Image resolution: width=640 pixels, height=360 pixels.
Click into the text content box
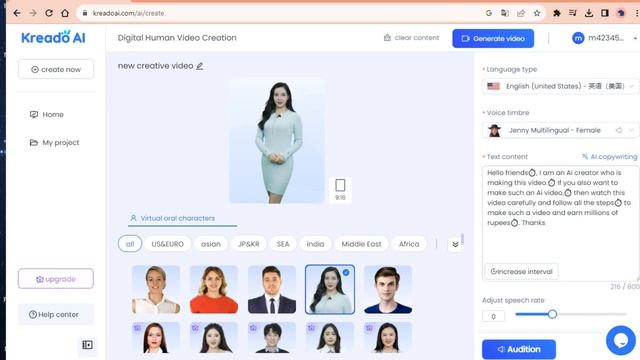pos(560,222)
